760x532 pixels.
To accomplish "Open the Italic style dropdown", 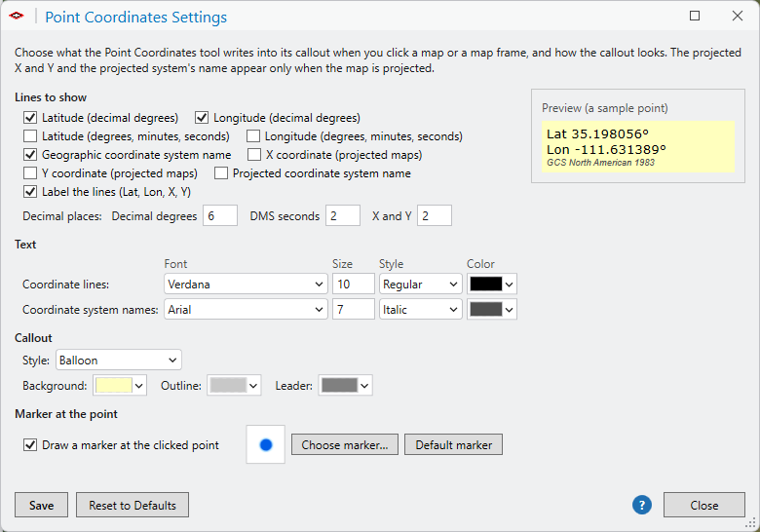I will point(420,309).
